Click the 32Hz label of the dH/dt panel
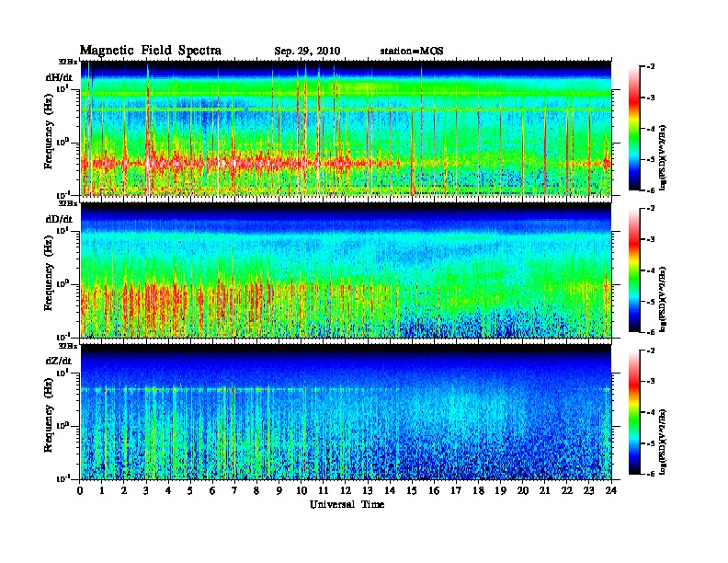728x563 pixels. coord(67,62)
